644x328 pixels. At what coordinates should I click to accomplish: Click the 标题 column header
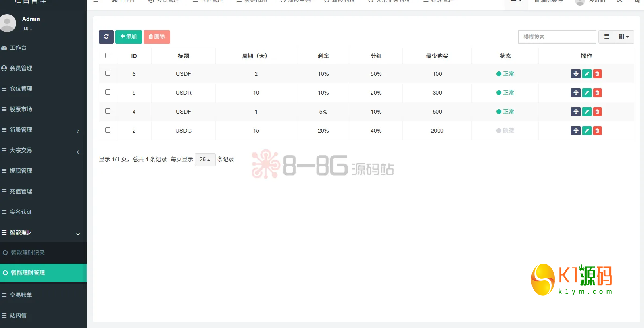[x=183, y=56]
